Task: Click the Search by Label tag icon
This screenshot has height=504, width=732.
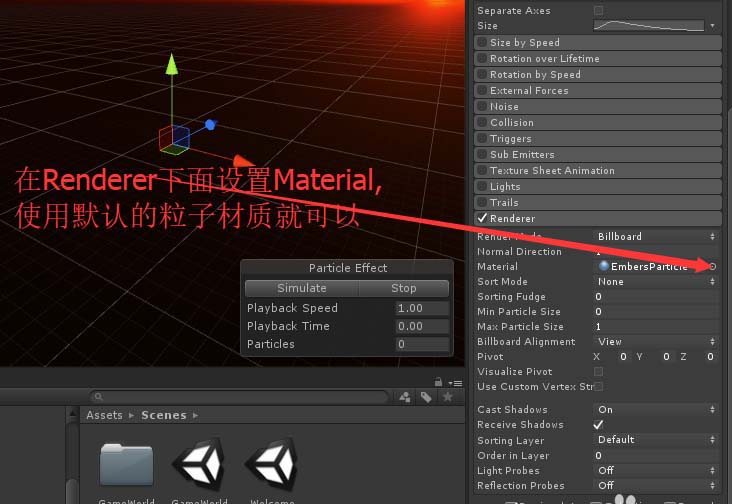Action: tap(426, 397)
